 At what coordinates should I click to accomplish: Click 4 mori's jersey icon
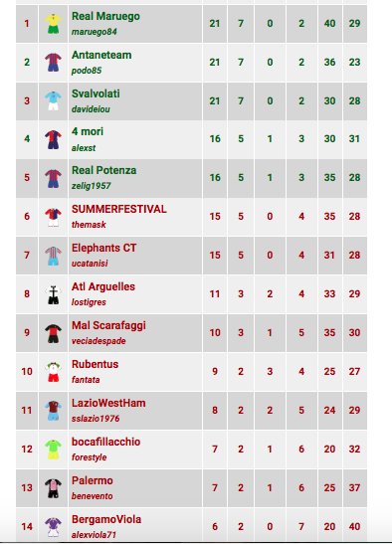pos(53,139)
